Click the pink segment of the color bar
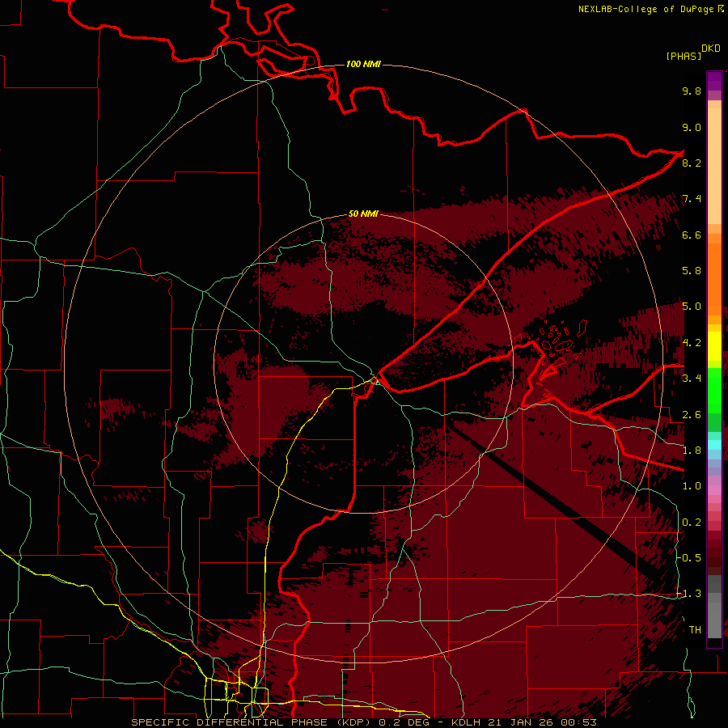The width and height of the screenshot is (728, 728). (714, 490)
